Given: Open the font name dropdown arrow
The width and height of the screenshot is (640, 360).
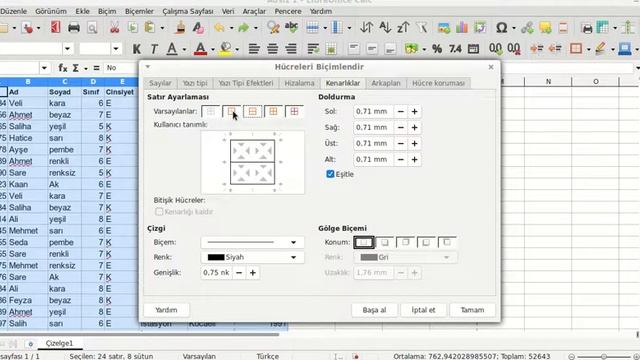Looking at the screenshot, I should pos(67,49).
